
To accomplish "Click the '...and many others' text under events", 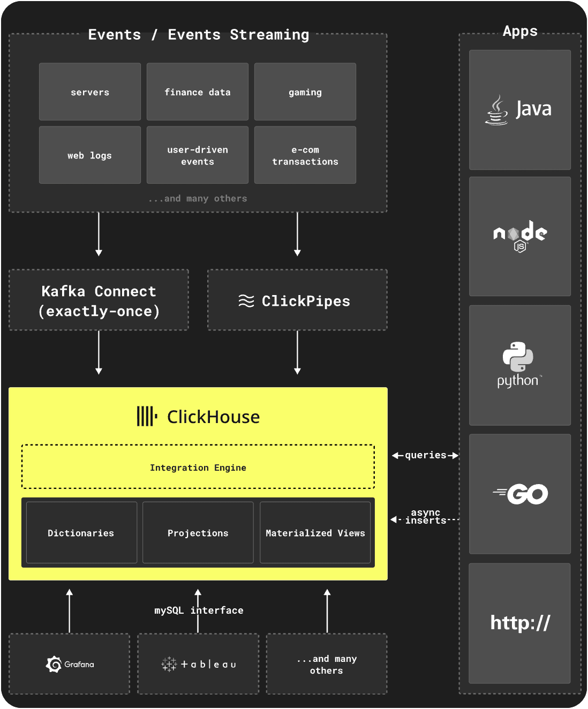I will (198, 199).
